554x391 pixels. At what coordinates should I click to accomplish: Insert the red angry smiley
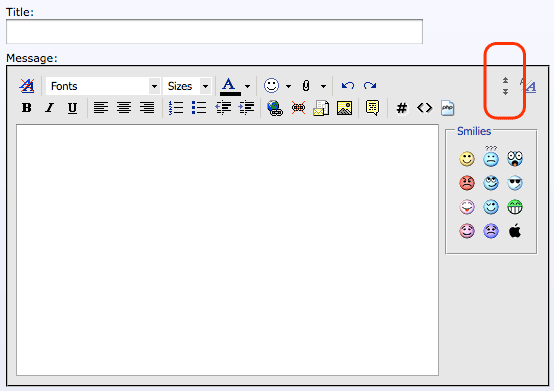pos(467,183)
